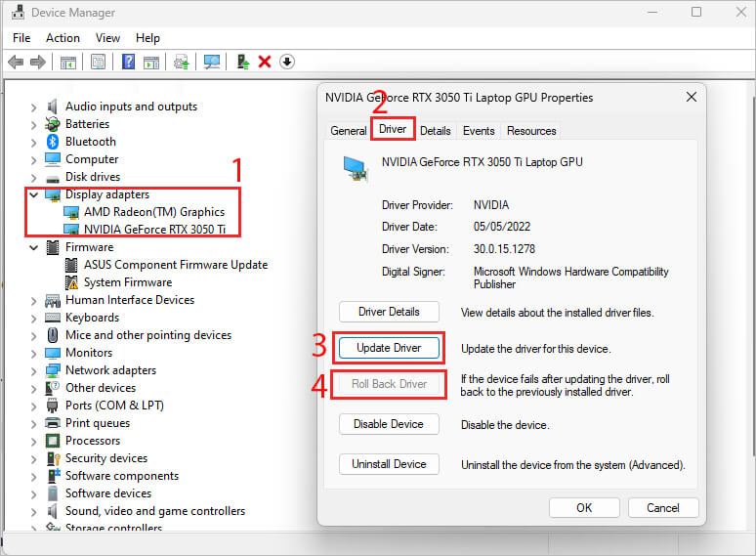Viewport: 756px width, 556px height.
Task: Click the Network adapters icon
Action: pyautogui.click(x=52, y=370)
